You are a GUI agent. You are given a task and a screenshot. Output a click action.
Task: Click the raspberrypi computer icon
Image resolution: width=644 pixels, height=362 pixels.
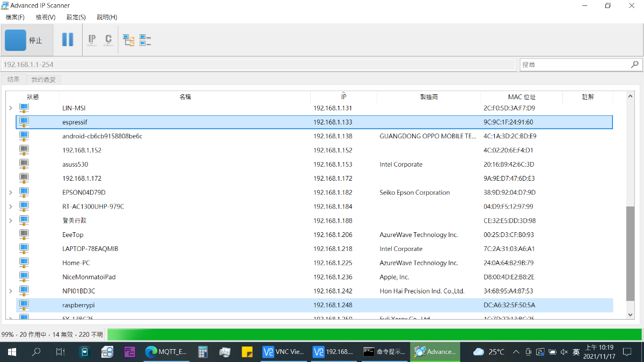24,305
